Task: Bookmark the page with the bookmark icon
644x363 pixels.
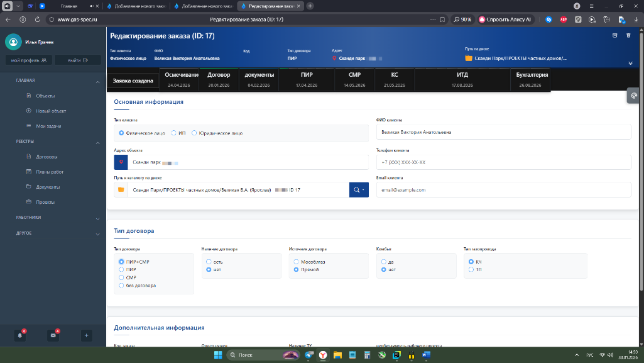Action: click(442, 20)
